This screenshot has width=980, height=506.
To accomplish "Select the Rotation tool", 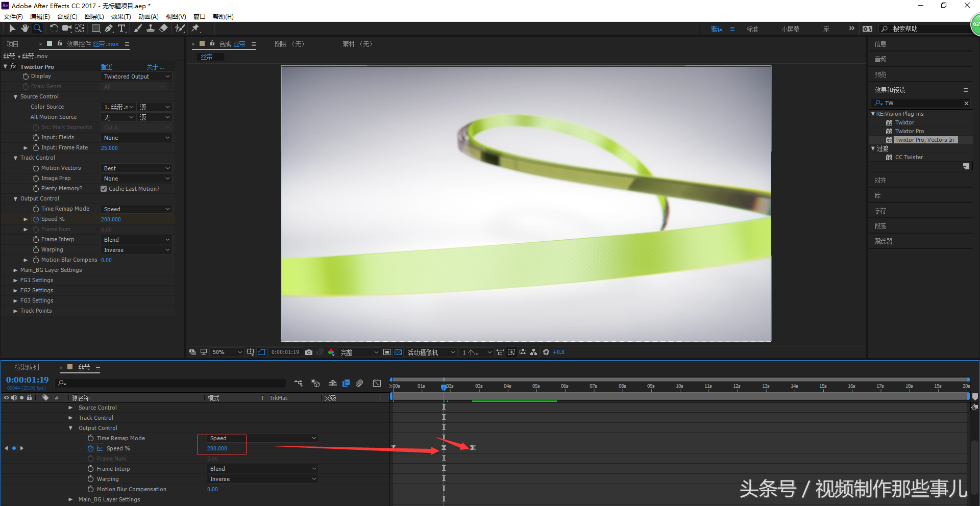I will click(54, 29).
